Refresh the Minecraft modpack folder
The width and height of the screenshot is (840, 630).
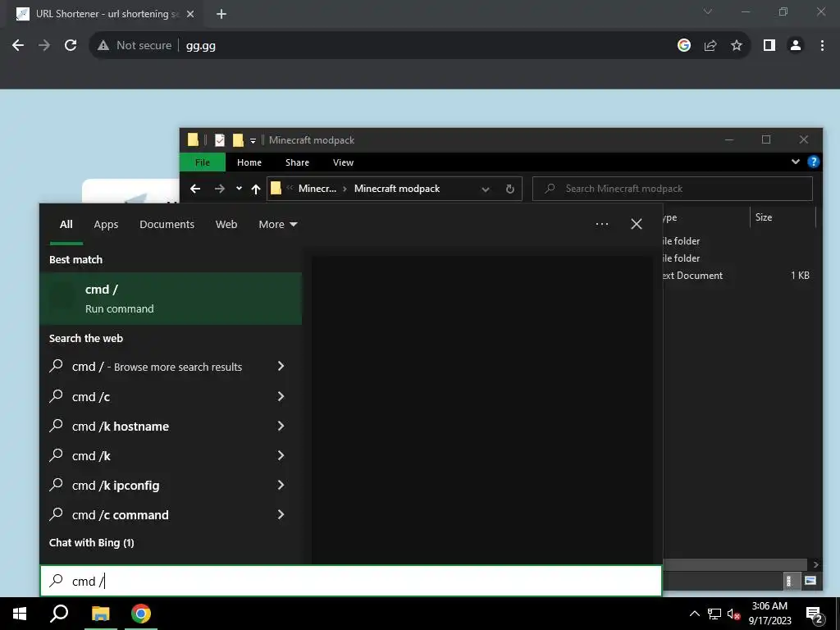[510, 189]
